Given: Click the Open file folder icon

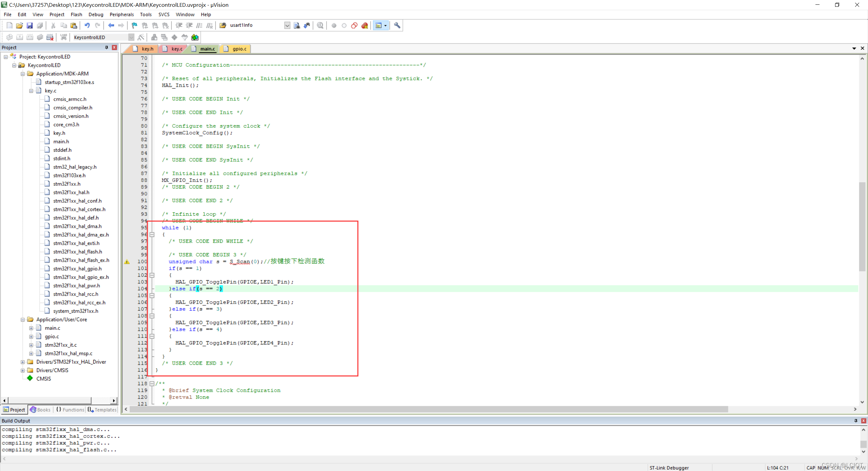Looking at the screenshot, I should [19, 25].
